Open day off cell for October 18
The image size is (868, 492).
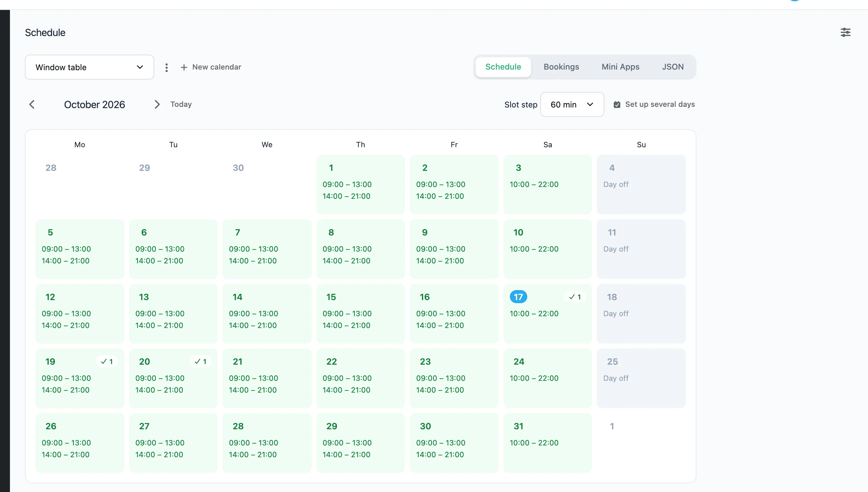641,314
